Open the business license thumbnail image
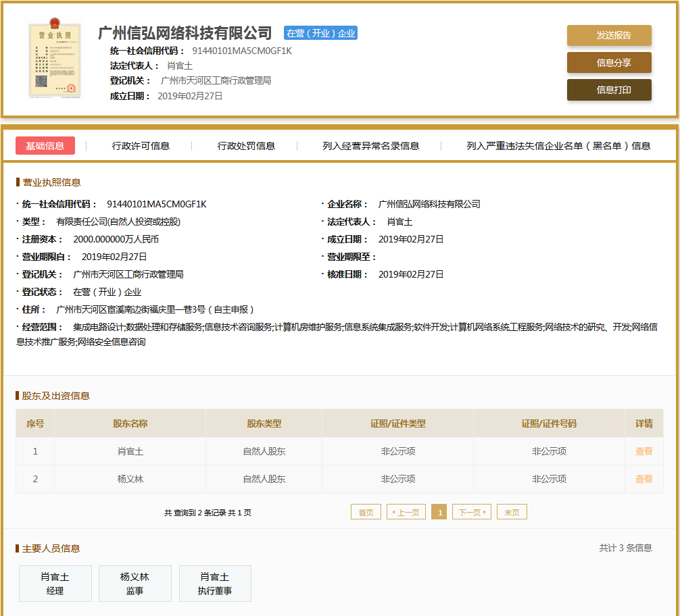The width and height of the screenshot is (680, 616). [x=55, y=60]
